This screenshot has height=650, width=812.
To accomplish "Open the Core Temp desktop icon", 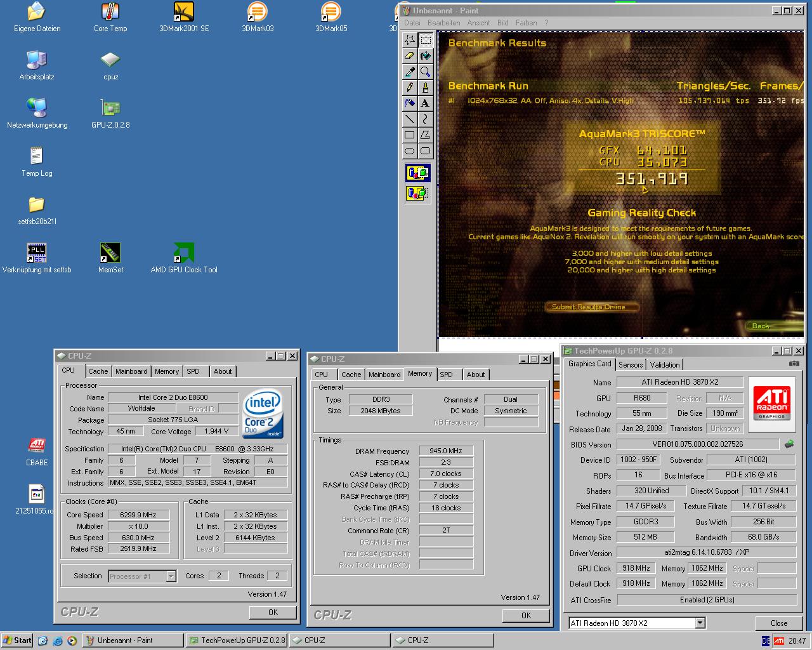I will pos(110,18).
